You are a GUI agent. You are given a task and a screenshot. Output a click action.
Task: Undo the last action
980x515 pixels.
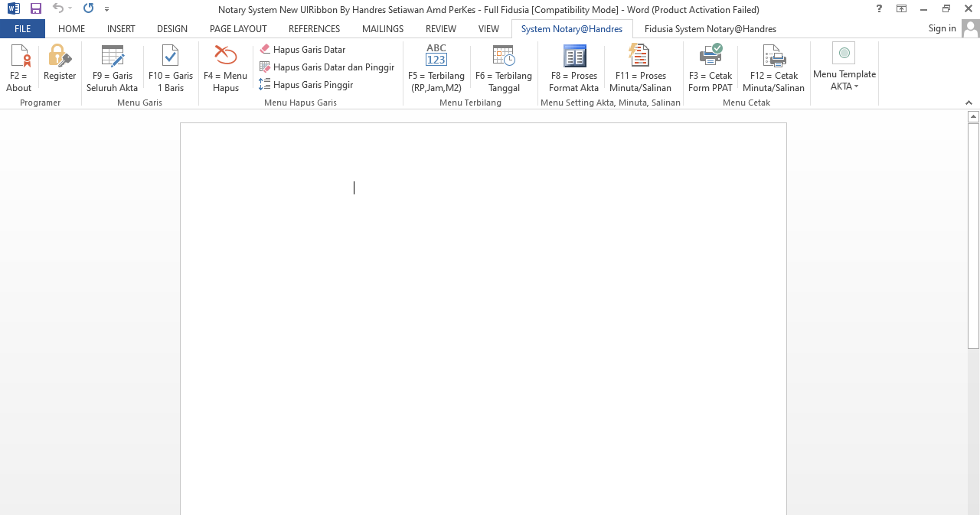pos(57,9)
